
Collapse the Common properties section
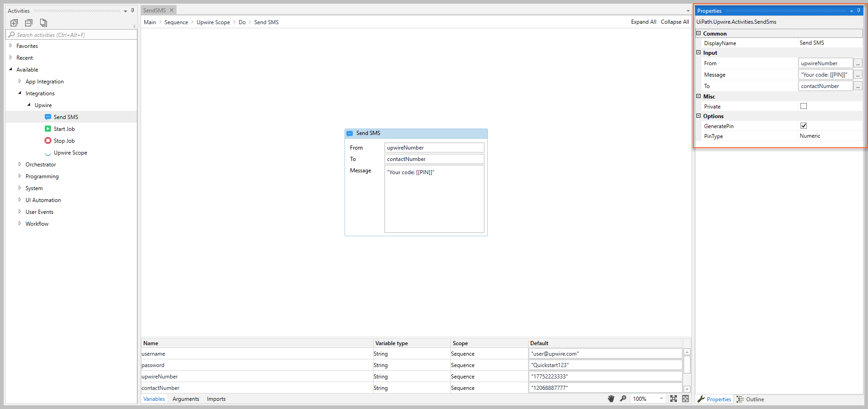698,33
